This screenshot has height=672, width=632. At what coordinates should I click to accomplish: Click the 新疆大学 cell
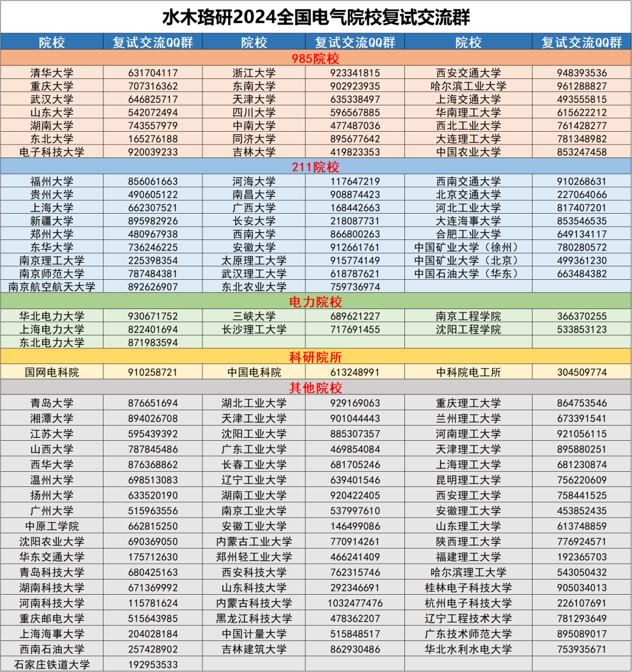[x=52, y=221]
